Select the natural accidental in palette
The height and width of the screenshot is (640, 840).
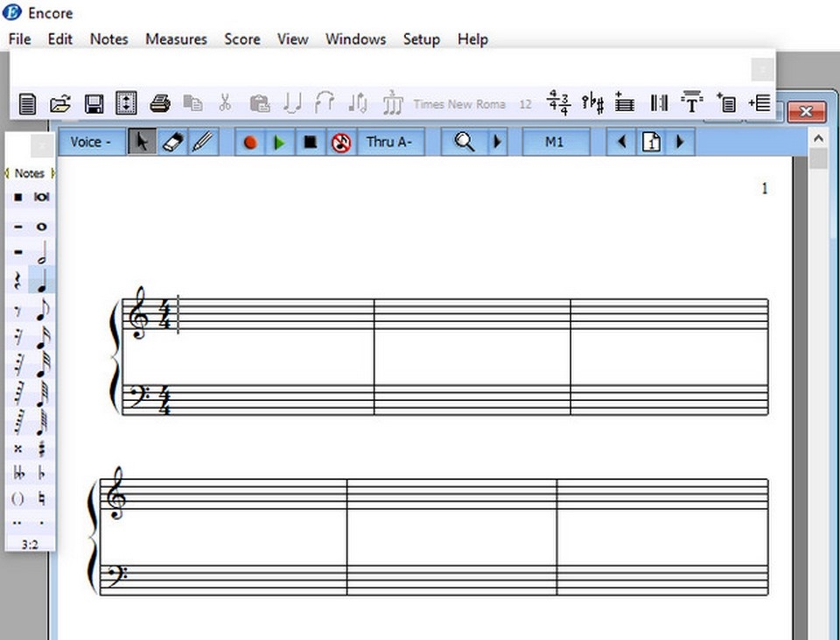(x=42, y=499)
